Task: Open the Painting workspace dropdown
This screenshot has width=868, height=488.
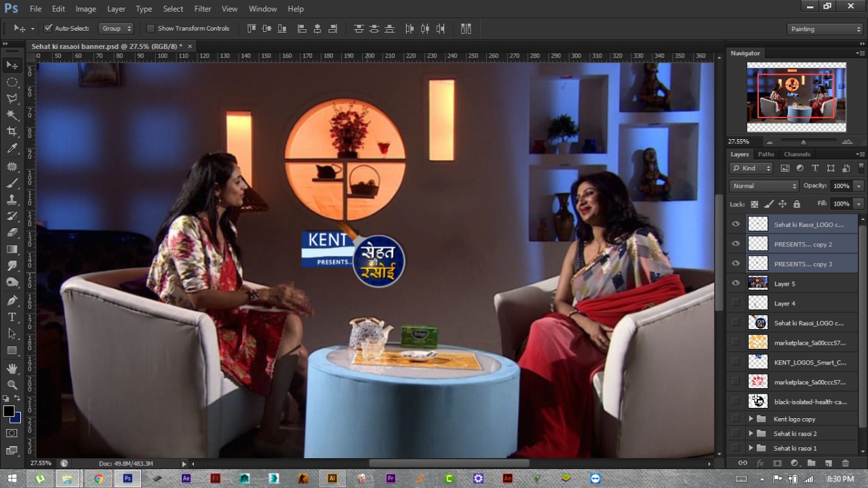Action: coord(825,29)
